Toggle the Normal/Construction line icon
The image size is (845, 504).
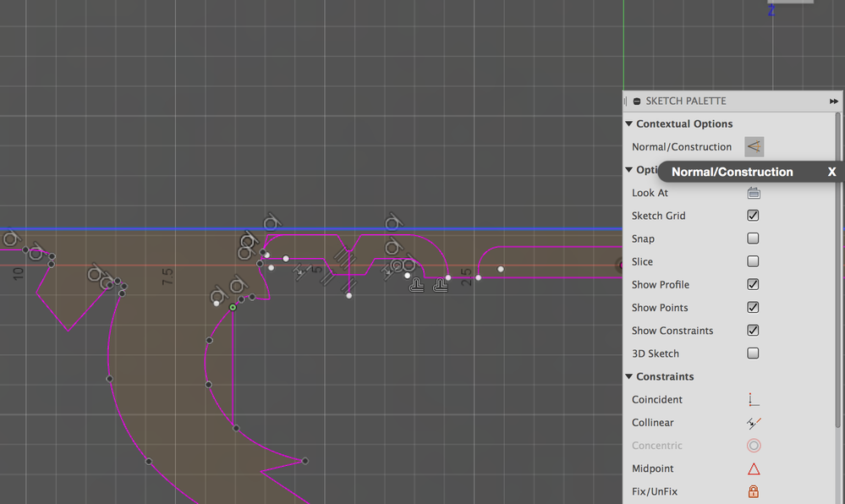pos(754,146)
